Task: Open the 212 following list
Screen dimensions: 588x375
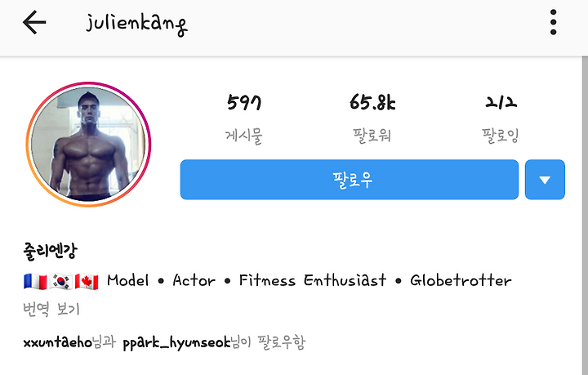Action: [x=501, y=102]
